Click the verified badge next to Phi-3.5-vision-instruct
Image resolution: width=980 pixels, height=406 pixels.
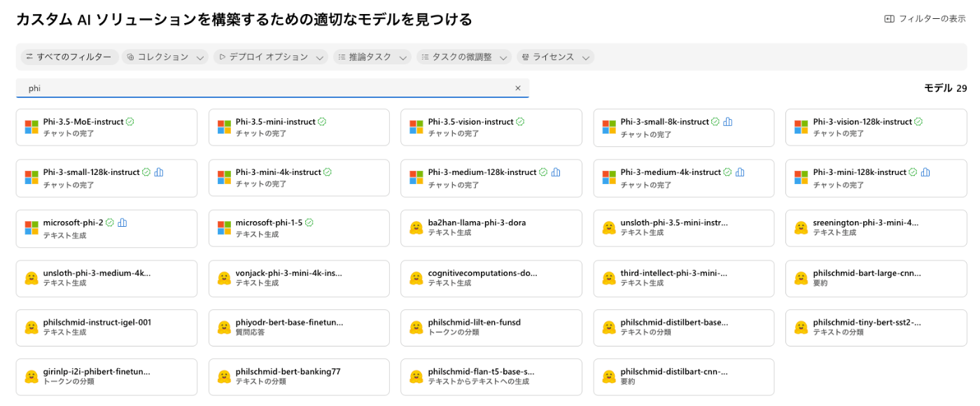click(520, 122)
